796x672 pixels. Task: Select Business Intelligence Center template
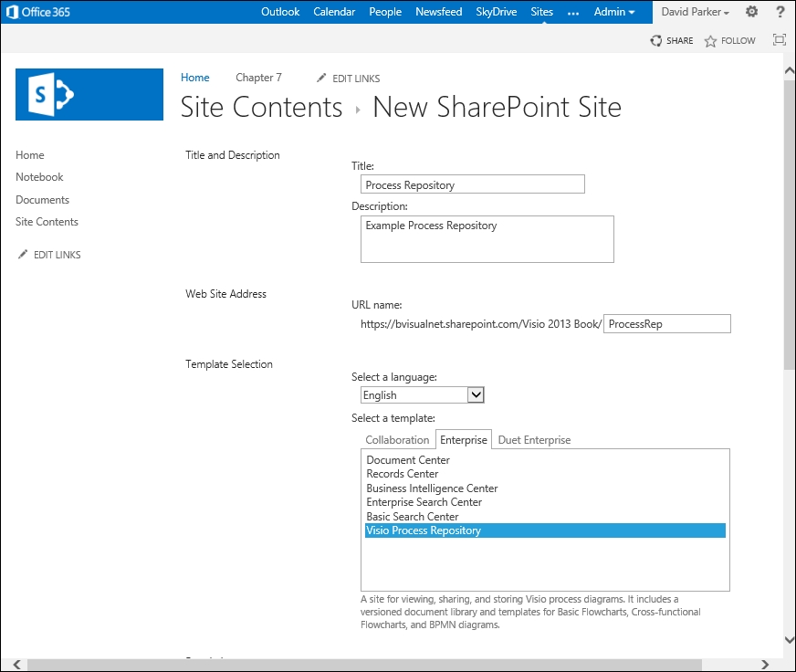click(x=432, y=488)
